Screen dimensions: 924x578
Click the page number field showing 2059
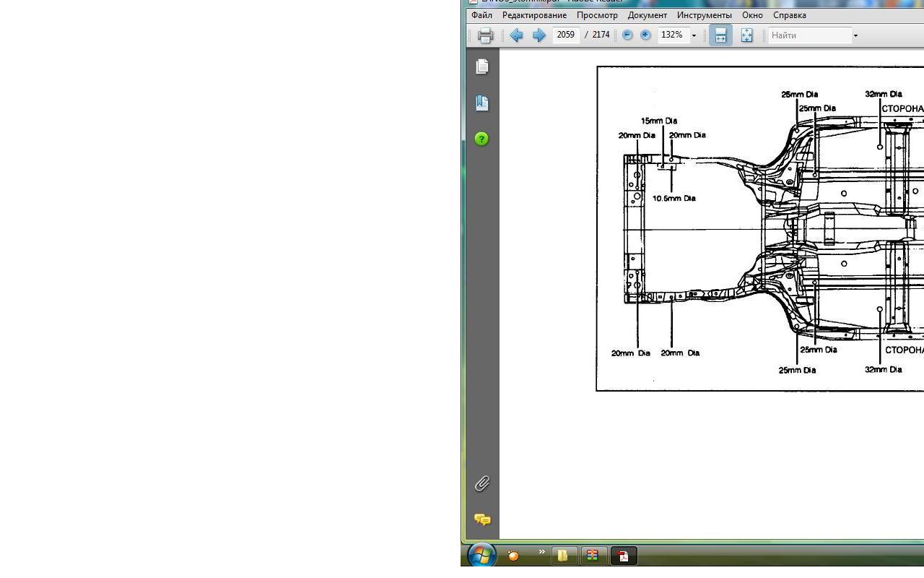pyautogui.click(x=566, y=35)
